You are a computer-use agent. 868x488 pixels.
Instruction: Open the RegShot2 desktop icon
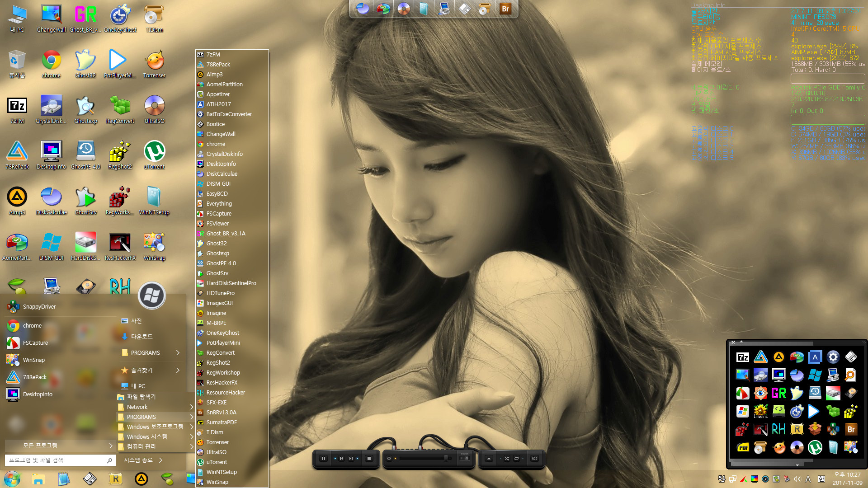(120, 156)
